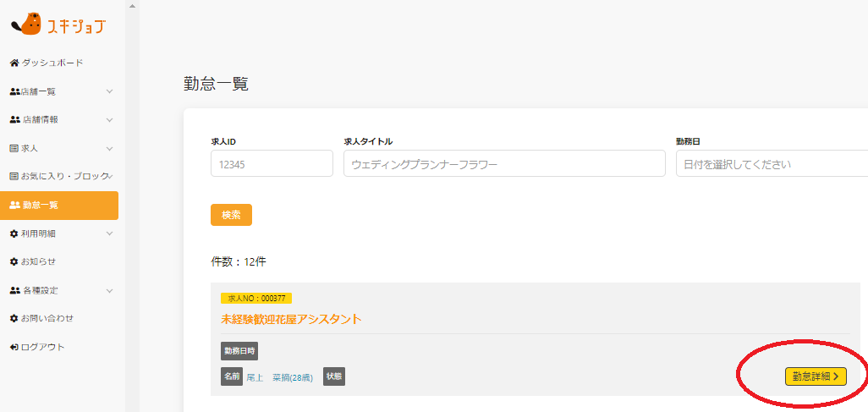This screenshot has height=412, width=868.
Task: Click the people icon beside 店舗情報
Action: point(15,119)
